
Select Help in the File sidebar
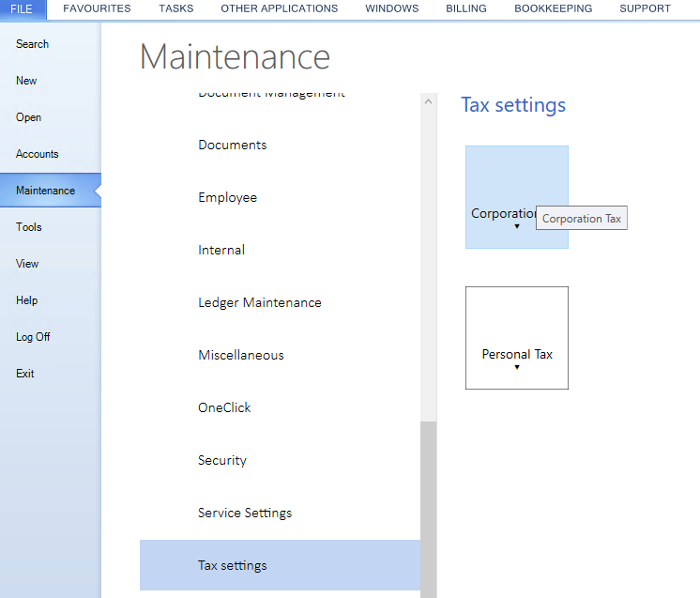51,300
